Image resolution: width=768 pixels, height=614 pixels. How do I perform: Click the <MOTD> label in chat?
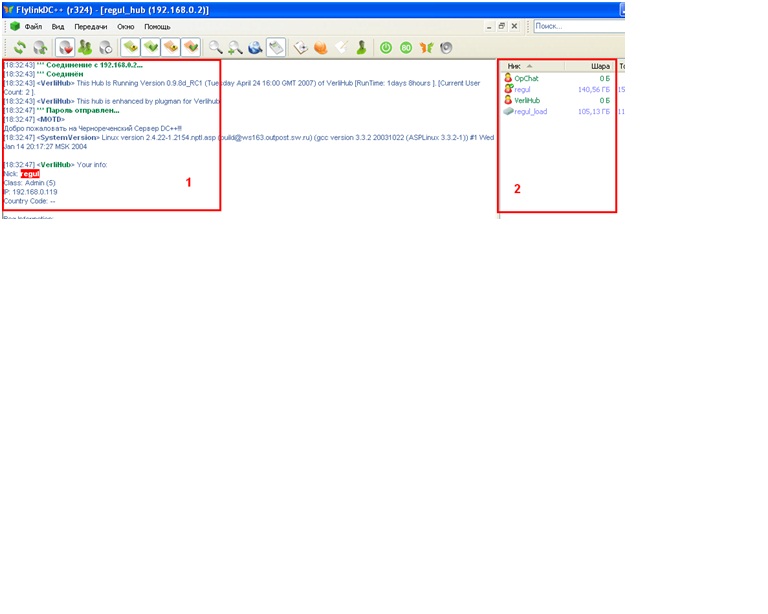click(50, 119)
